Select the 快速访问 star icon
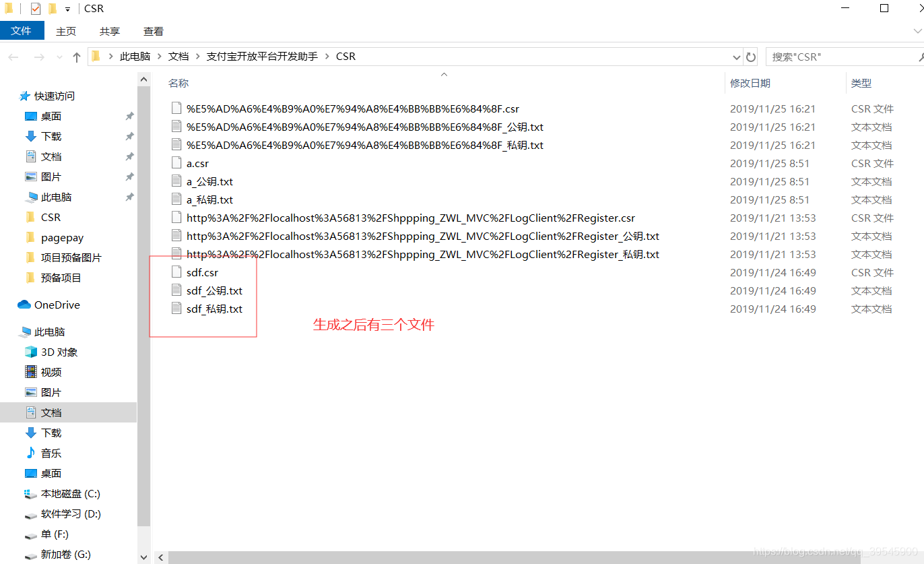The width and height of the screenshot is (924, 564). [25, 96]
